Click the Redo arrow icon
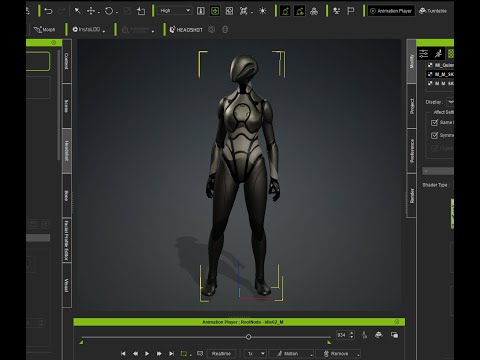 [62, 11]
